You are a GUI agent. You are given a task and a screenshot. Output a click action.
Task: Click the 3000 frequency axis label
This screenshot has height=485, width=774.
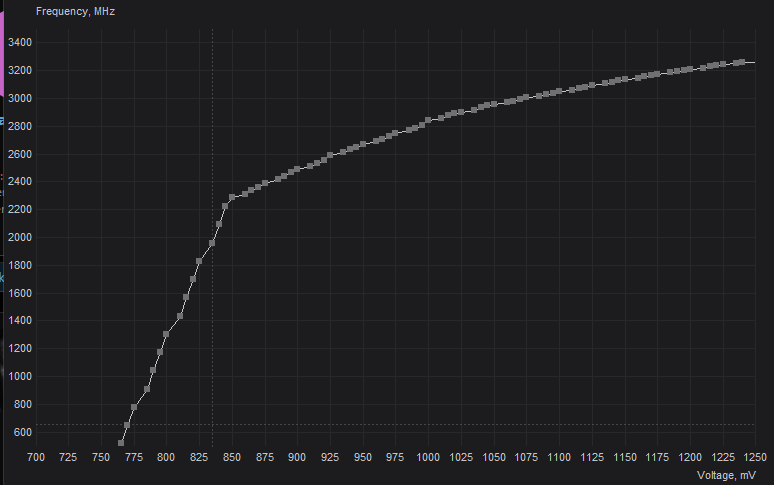(20, 98)
